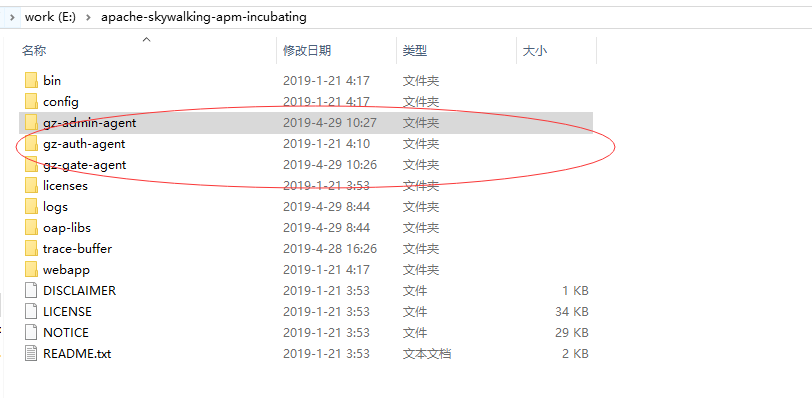Viewport: 812px width, 398px height.
Task: Click date 2019-1-21 4:10 of gz-auth-agent
Action: 326,143
